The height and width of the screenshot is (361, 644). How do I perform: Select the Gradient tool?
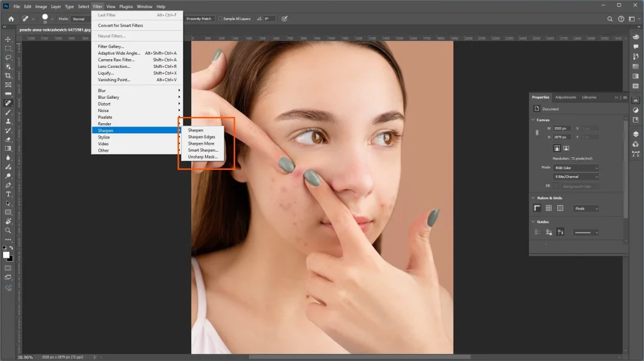(x=8, y=148)
